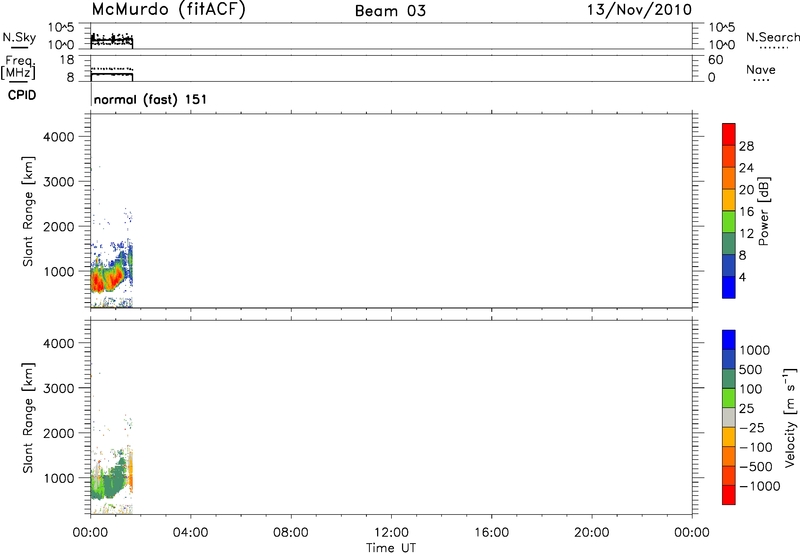Click the blue bottom swatch of Power colorbar
The image size is (800, 554).
pyautogui.click(x=729, y=287)
